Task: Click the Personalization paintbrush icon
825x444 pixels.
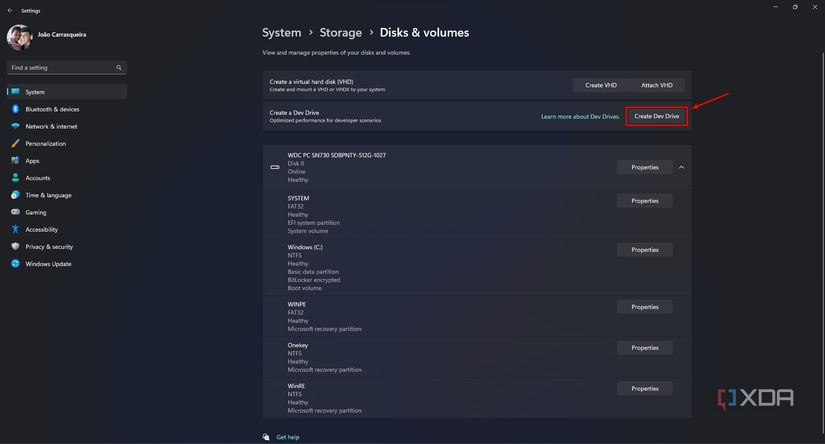Action: (x=15, y=143)
